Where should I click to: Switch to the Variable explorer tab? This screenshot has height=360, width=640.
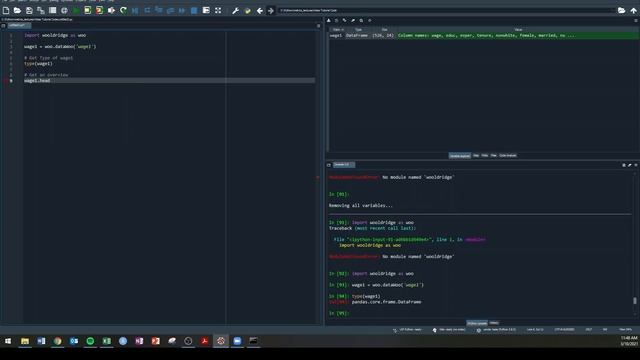tap(460, 156)
